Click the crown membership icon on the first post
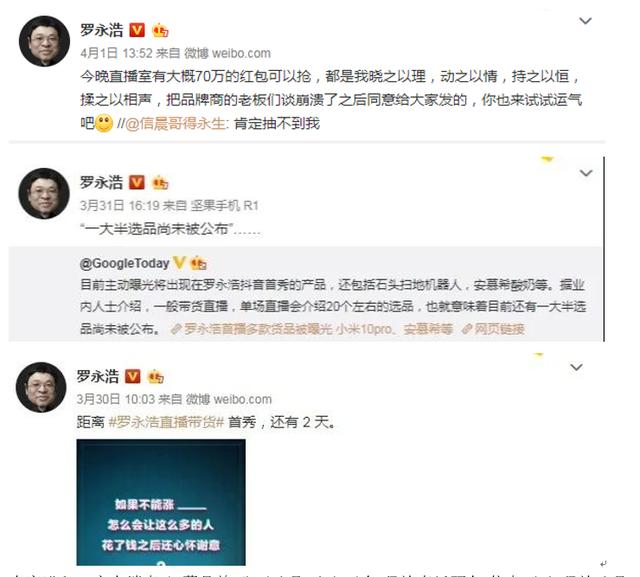 tap(160, 30)
